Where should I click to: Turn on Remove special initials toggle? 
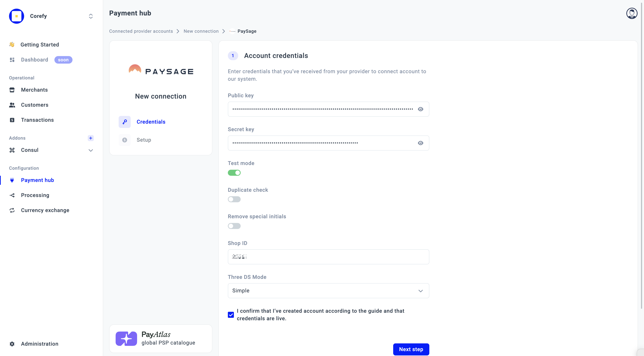234,226
